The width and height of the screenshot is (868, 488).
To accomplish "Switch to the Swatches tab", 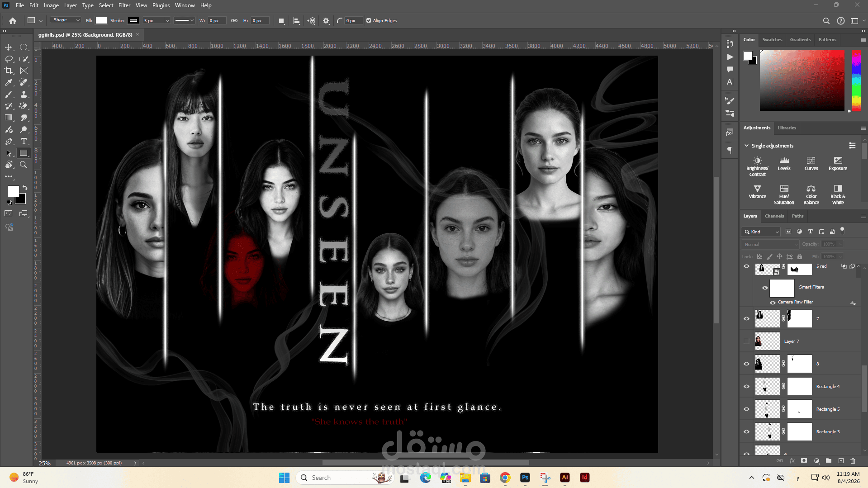I will point(772,39).
